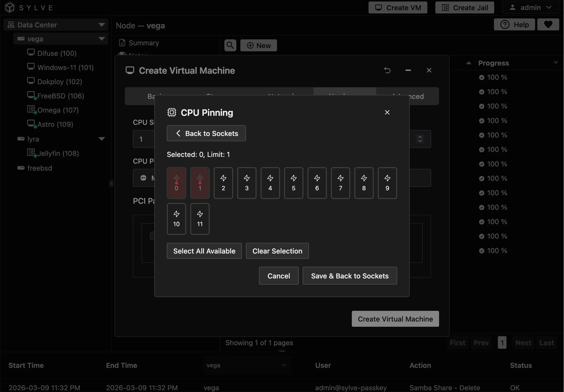
Task: Select the FreeBSD (106) VM in the tree
Action: pyautogui.click(x=61, y=96)
